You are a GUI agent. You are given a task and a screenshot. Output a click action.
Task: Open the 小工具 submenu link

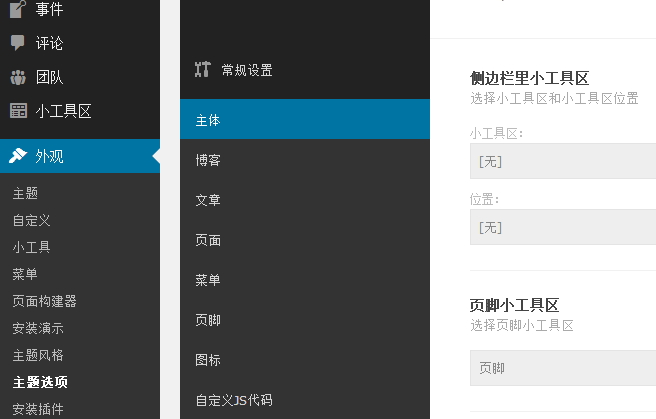pos(32,247)
